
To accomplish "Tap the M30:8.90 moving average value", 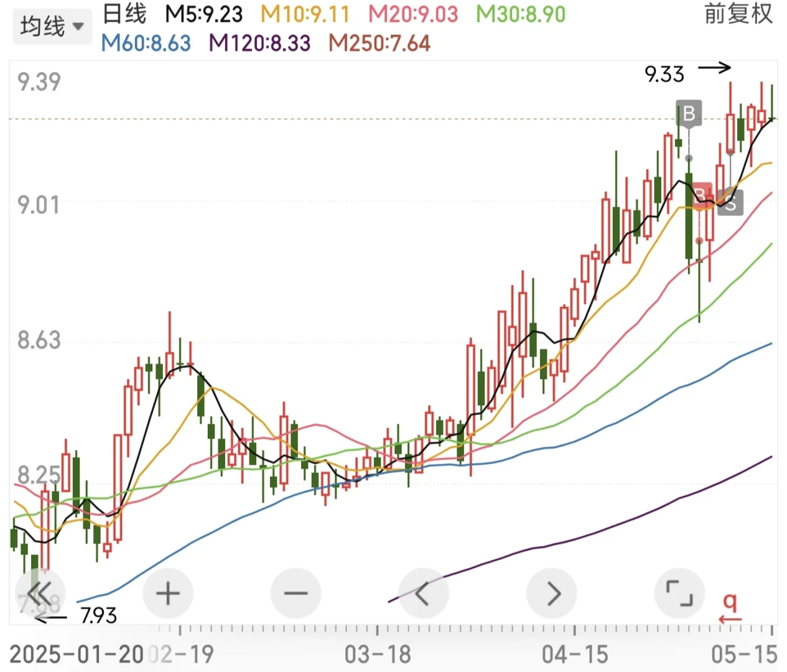I will click(521, 14).
